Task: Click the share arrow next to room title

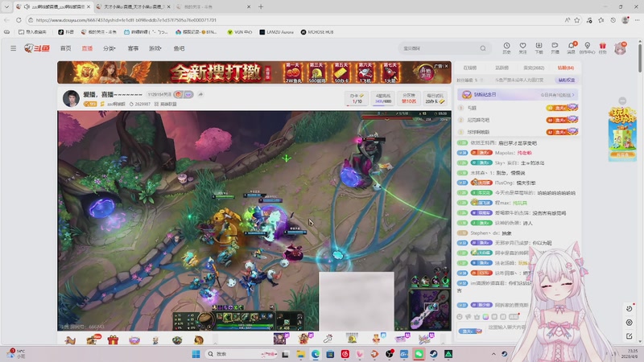Action: (200, 94)
